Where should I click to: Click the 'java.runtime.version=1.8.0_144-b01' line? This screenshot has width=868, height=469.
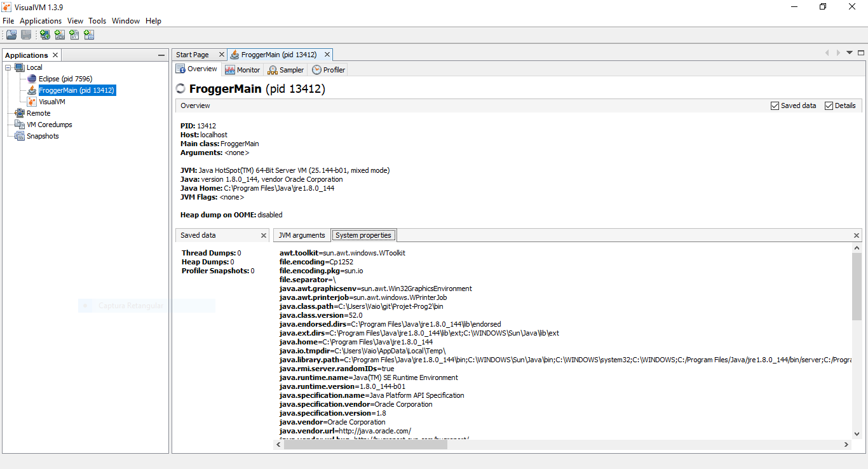pyautogui.click(x=342, y=386)
